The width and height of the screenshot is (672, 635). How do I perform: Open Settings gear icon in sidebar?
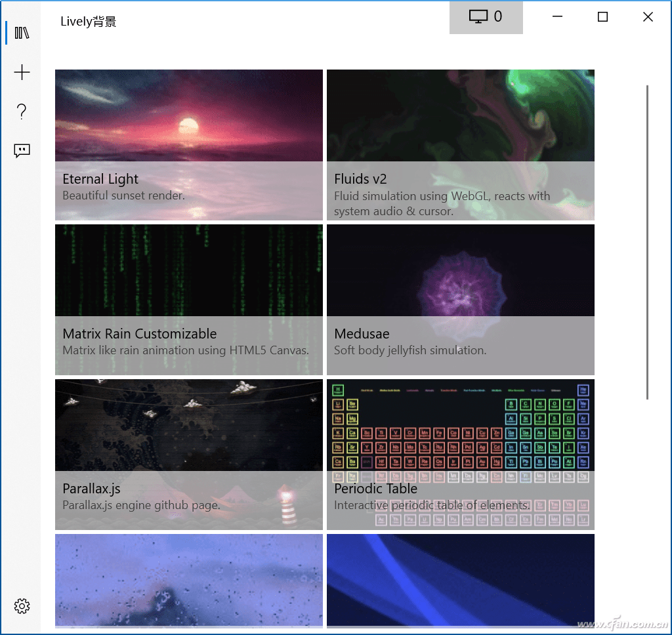[22, 605]
